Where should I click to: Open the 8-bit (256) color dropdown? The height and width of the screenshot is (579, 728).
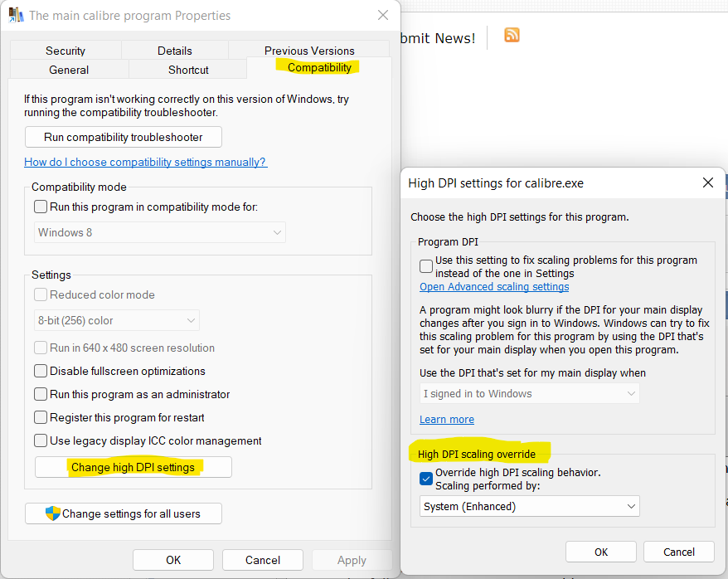(117, 320)
